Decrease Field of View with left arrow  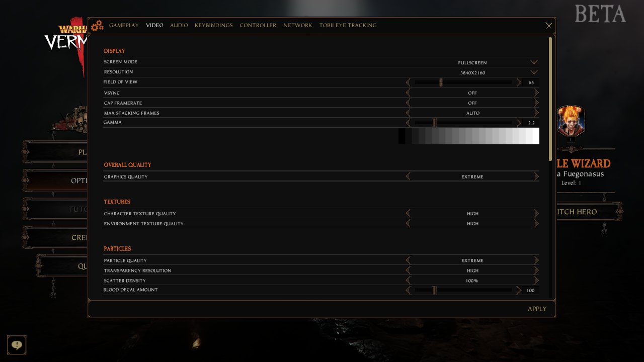(x=408, y=82)
